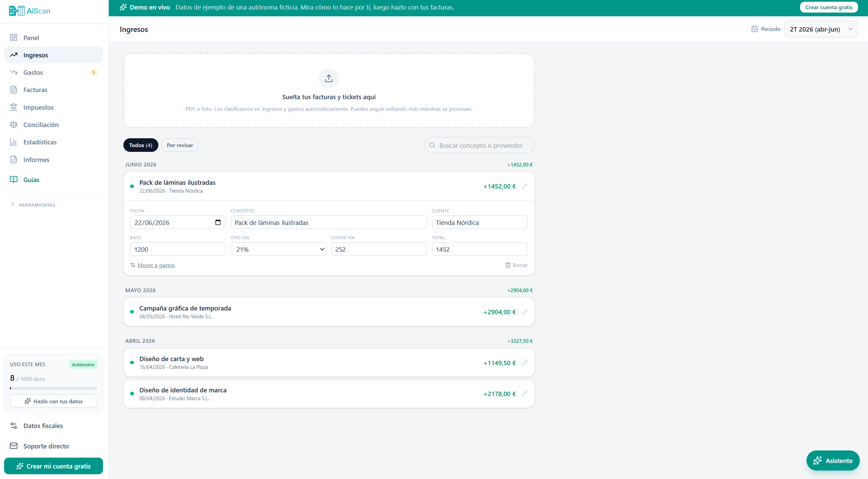Click the Autónomo plan badge
Image resolution: width=868 pixels, height=479 pixels.
pos(83,364)
